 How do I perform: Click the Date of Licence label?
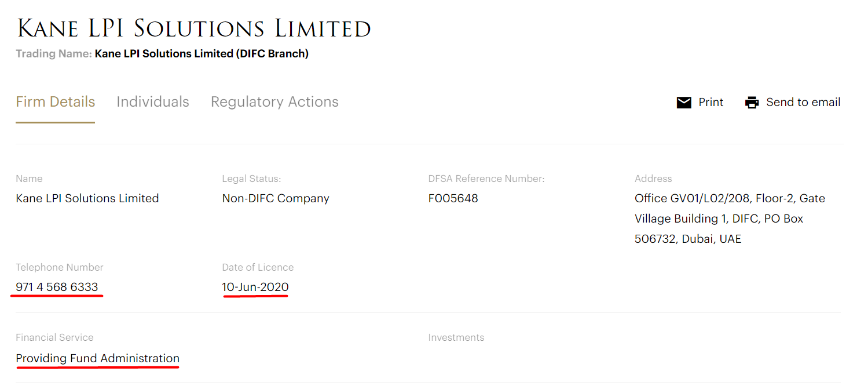(x=258, y=267)
